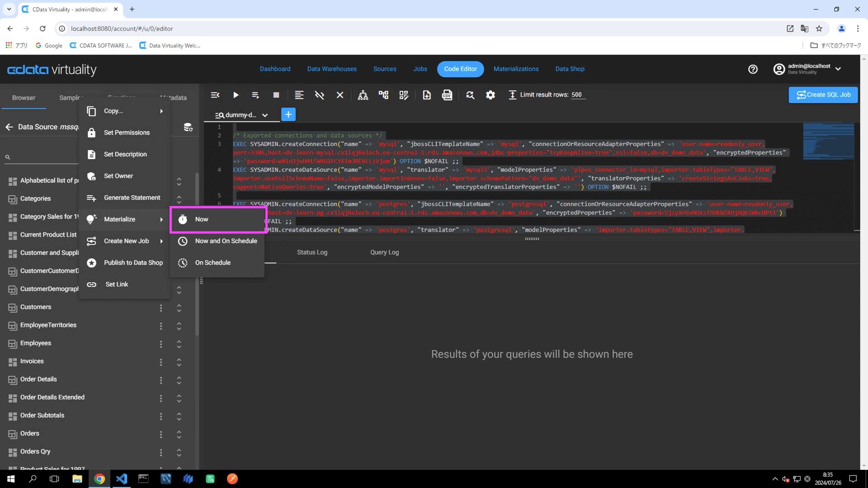
Task: Click the format text alignment icon
Action: (299, 95)
